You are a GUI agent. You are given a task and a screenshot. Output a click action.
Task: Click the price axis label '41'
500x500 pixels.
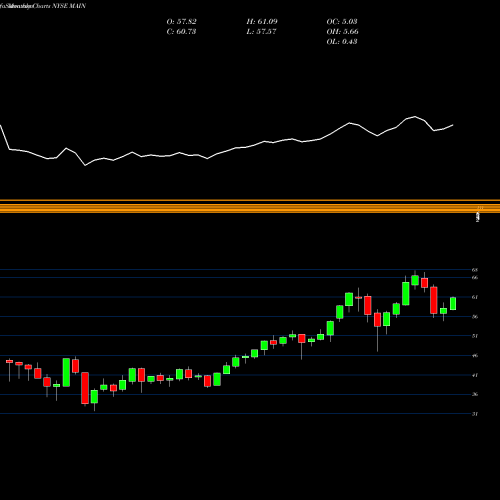click(475, 375)
